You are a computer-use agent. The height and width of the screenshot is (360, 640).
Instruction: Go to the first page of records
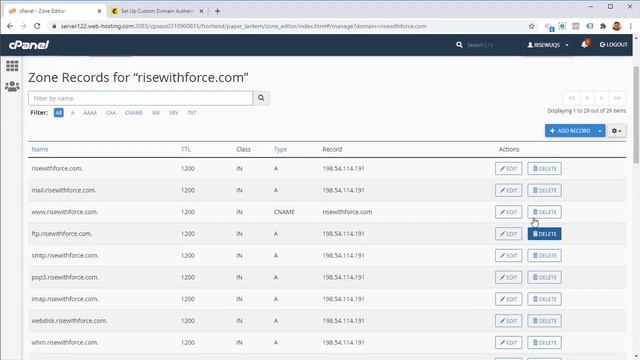pos(571,98)
